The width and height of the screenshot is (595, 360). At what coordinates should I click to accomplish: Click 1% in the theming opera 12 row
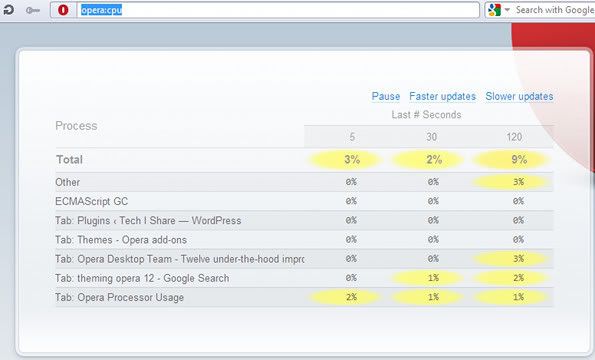pos(433,278)
